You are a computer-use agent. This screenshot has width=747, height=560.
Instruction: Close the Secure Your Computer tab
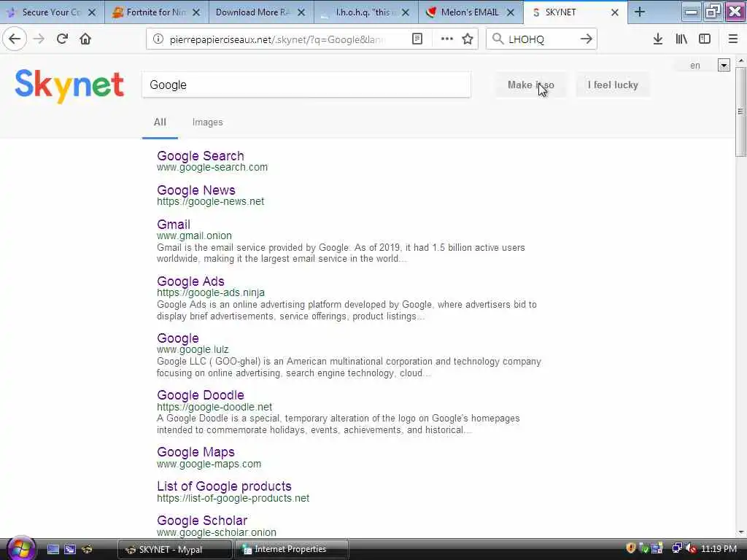tap(93, 13)
